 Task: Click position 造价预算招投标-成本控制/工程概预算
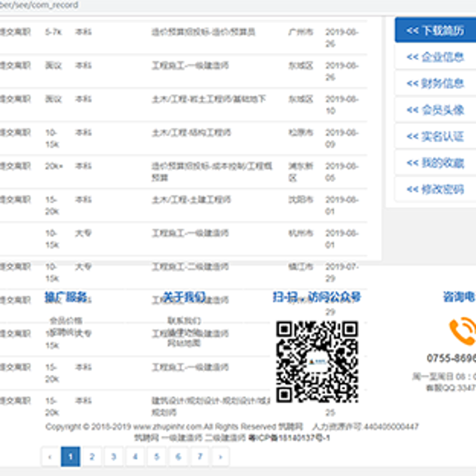212,171
